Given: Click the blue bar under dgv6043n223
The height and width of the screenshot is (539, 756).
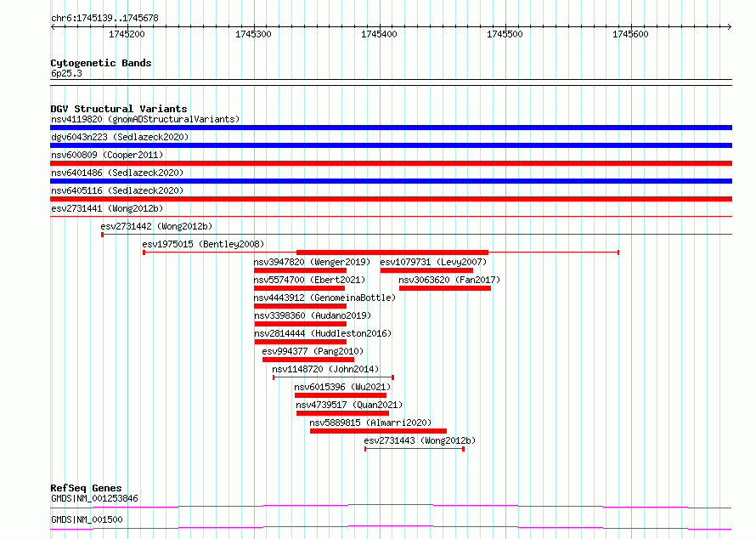Looking at the screenshot, I should coord(391,145).
